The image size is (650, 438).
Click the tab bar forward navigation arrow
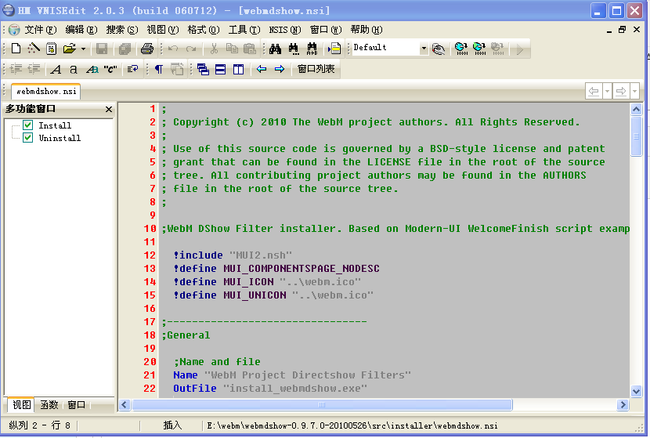pyautogui.click(x=621, y=91)
